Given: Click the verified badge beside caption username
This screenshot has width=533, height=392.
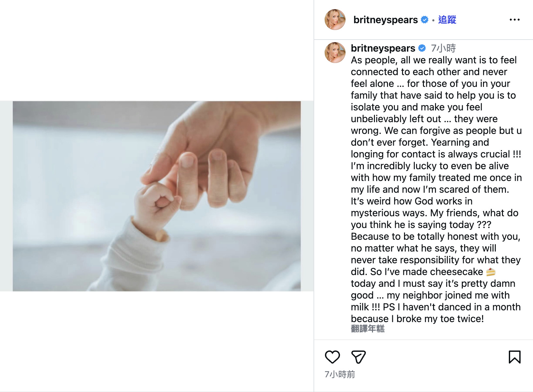Looking at the screenshot, I should point(422,48).
